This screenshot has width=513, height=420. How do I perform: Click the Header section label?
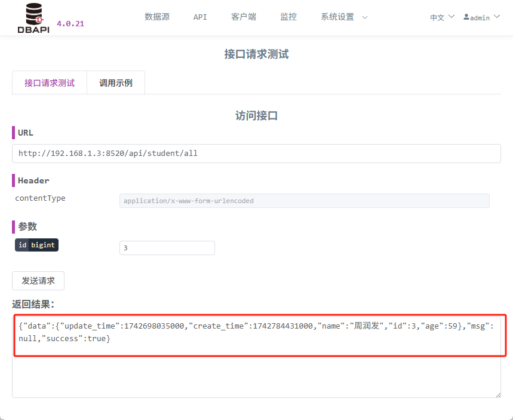tap(33, 180)
